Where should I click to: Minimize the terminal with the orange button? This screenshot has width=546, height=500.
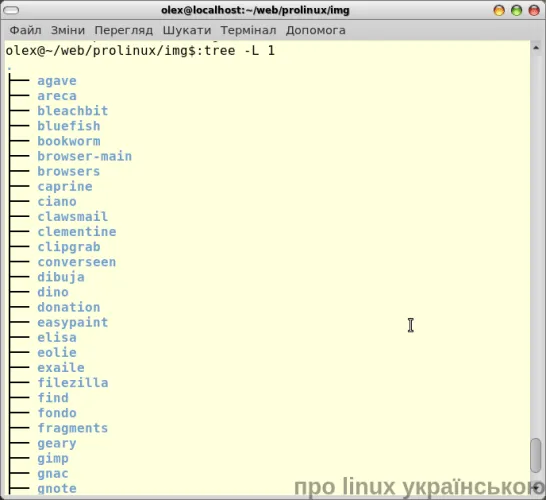pos(499,10)
